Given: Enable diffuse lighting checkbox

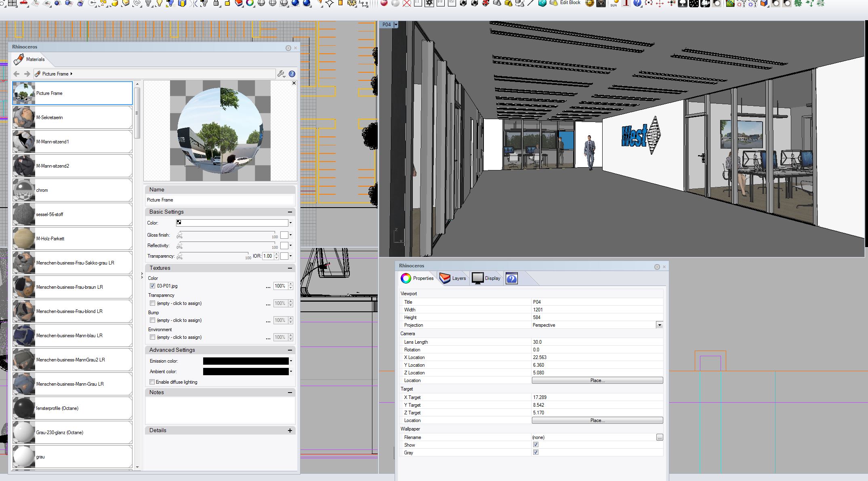Looking at the screenshot, I should coord(152,382).
